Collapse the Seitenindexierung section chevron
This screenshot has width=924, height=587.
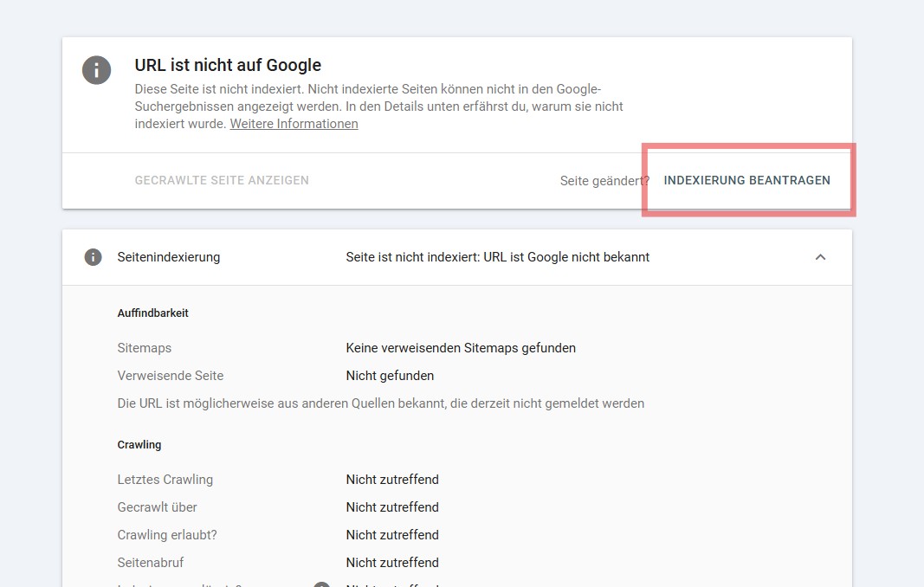click(x=820, y=257)
